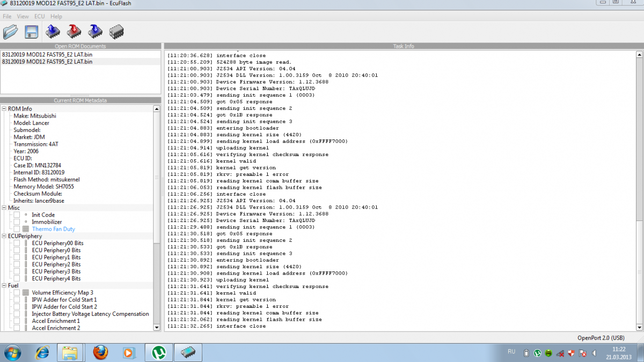Collapse the Fuel tree node

click(4, 285)
